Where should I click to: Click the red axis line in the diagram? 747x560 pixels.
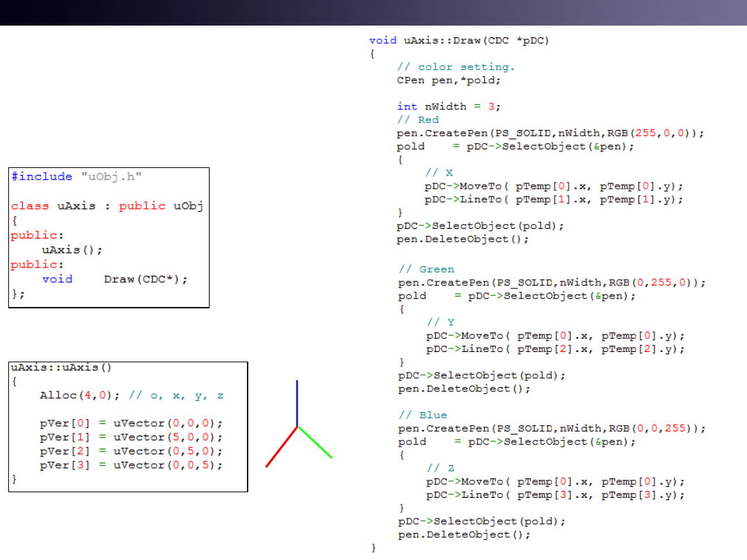(x=282, y=447)
